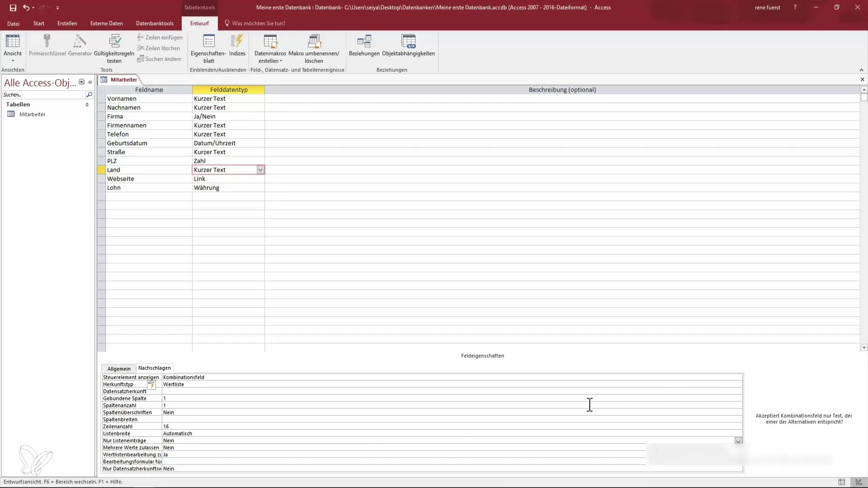Click the Link data type for Webseite
The height and width of the screenshot is (488, 868).
(228, 179)
